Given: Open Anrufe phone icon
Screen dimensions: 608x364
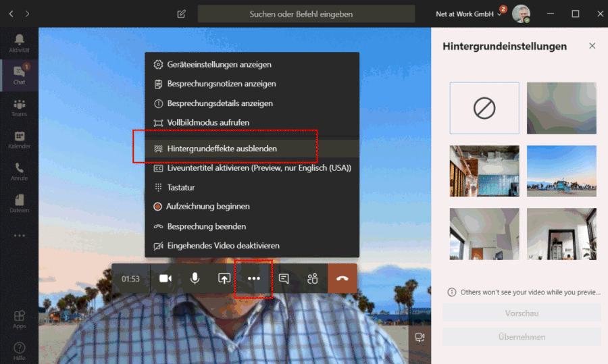Looking at the screenshot, I should 19,172.
